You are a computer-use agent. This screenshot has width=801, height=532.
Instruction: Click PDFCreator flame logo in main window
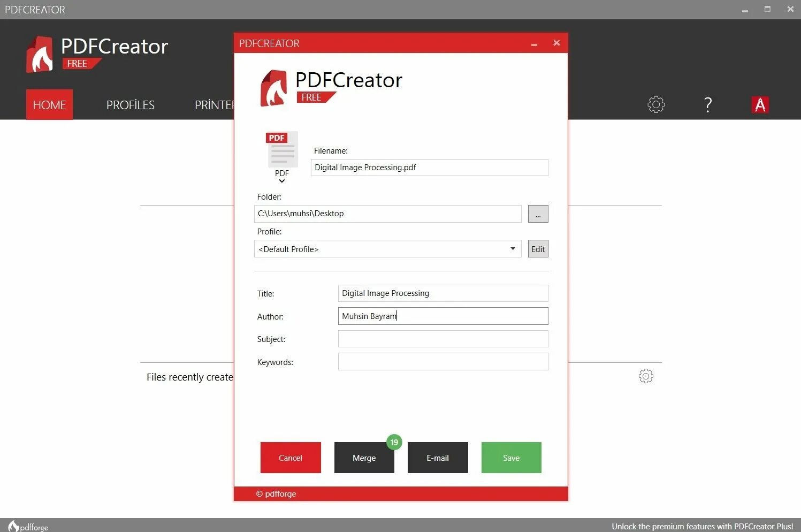[40, 54]
